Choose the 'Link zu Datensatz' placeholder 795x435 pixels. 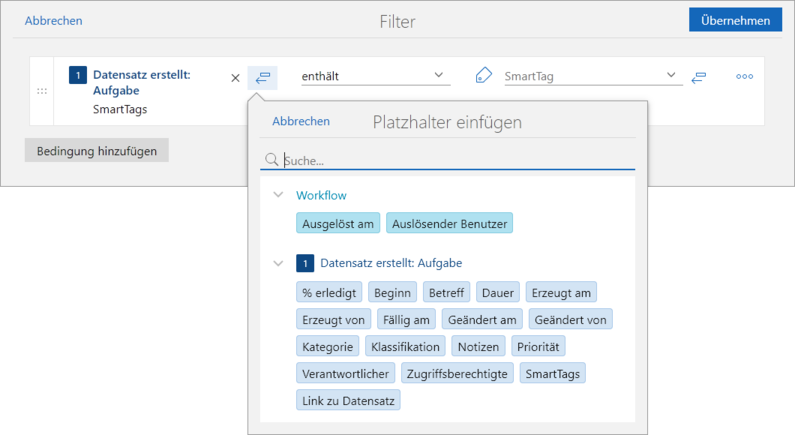[348, 400]
